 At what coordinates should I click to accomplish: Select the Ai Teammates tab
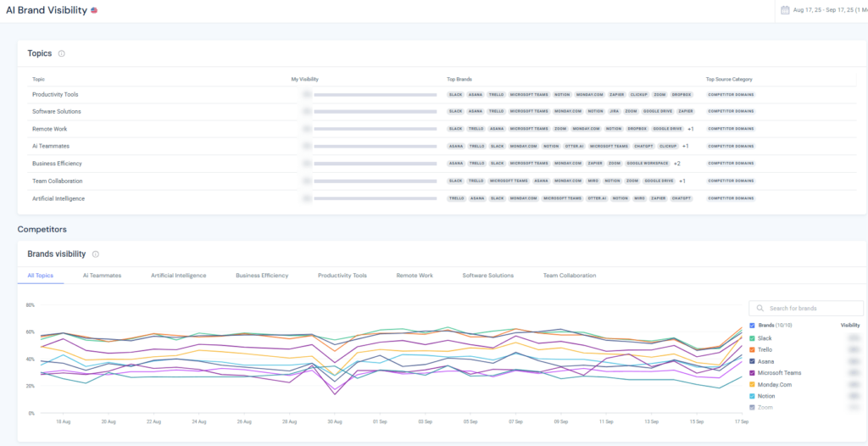[102, 276]
